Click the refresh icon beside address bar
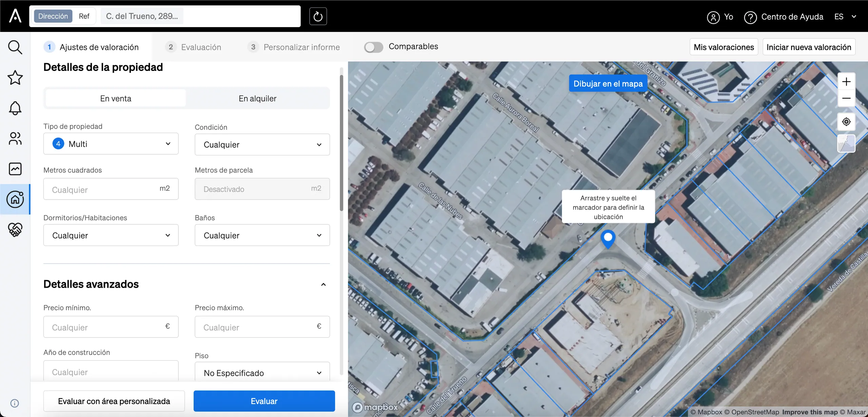Viewport: 868px width, 417px height. pyautogui.click(x=318, y=16)
